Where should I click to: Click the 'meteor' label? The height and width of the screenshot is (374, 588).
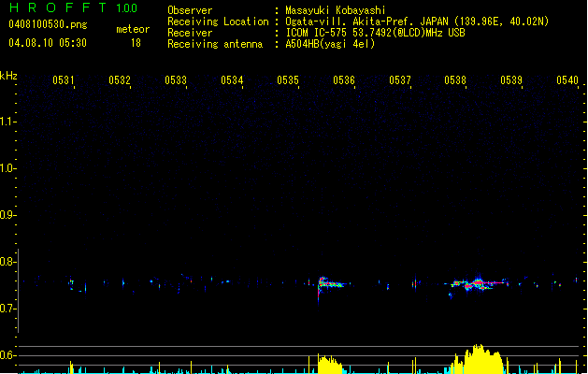pyautogui.click(x=133, y=29)
